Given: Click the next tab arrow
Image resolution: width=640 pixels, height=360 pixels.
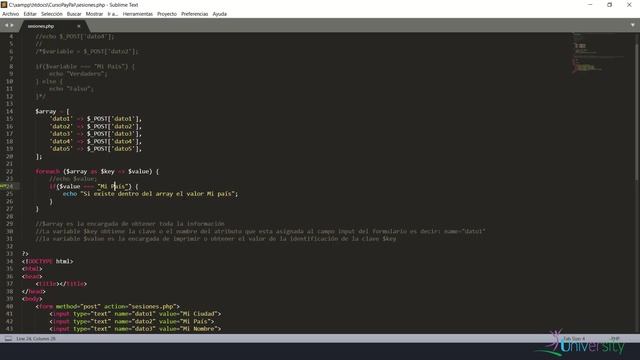Looking at the screenshot, I should click(x=12, y=25).
